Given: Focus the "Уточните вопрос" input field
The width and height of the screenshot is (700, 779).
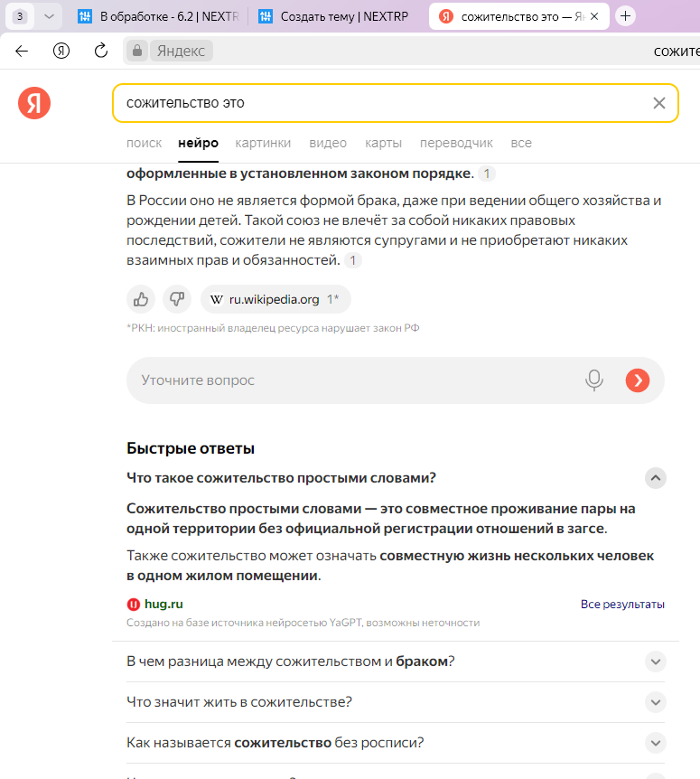Looking at the screenshot, I should [352, 380].
